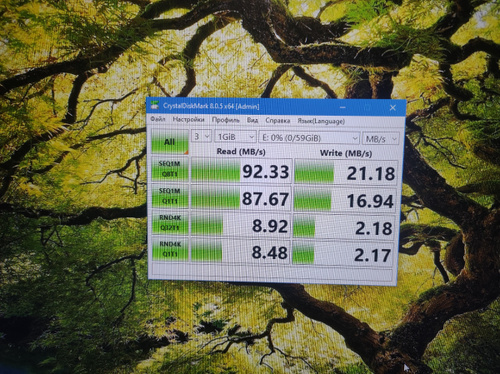Open the test count dropdown showing 3
The height and width of the screenshot is (374, 500).
pyautogui.click(x=201, y=136)
